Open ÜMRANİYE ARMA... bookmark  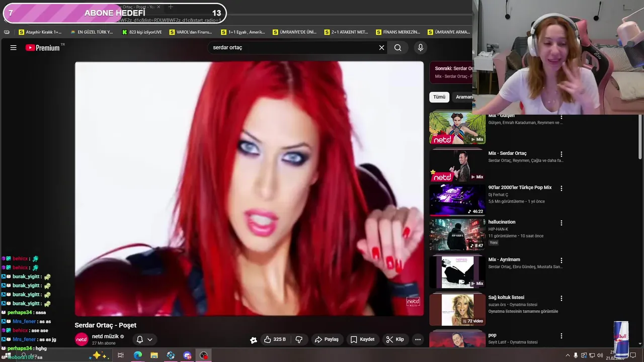click(449, 32)
